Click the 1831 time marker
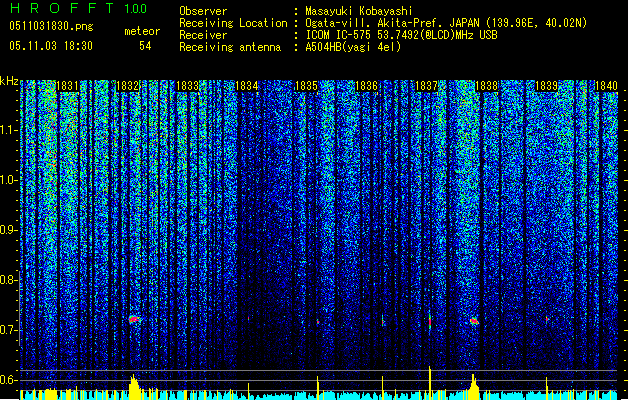Viewport: 629px width, 400px height. [x=67, y=86]
